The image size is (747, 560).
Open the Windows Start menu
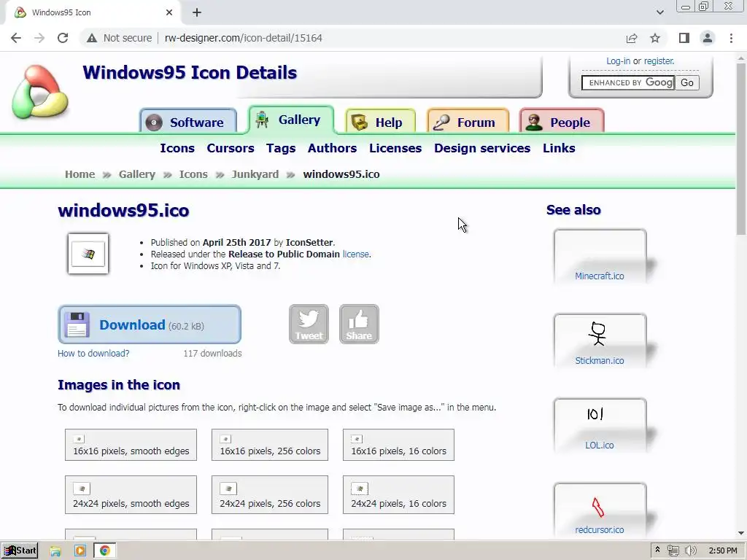point(20,551)
